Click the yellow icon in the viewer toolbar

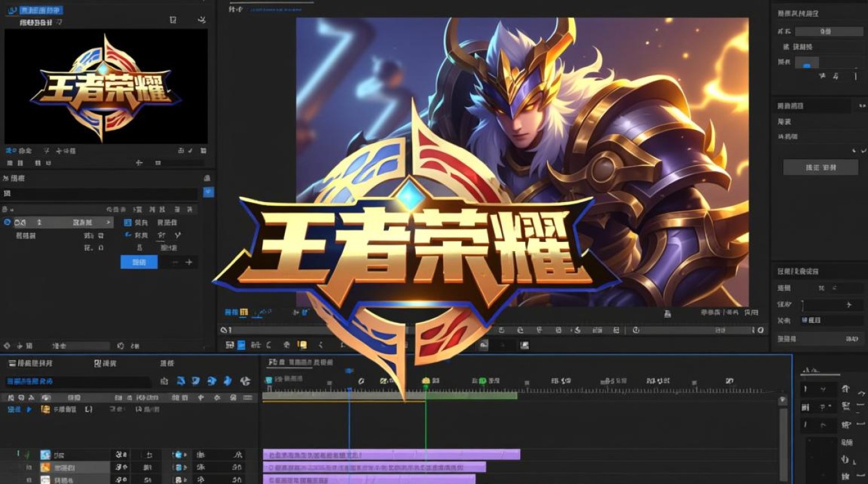tap(302, 345)
